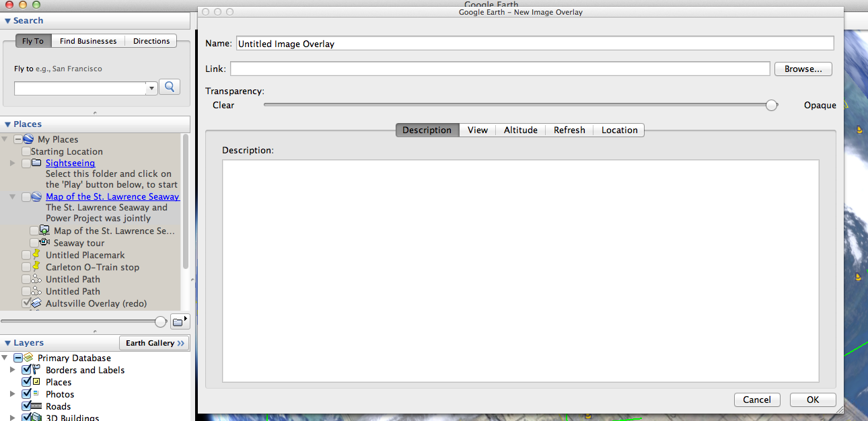Click the search magnifying glass button
The width and height of the screenshot is (868, 421).
(x=170, y=87)
